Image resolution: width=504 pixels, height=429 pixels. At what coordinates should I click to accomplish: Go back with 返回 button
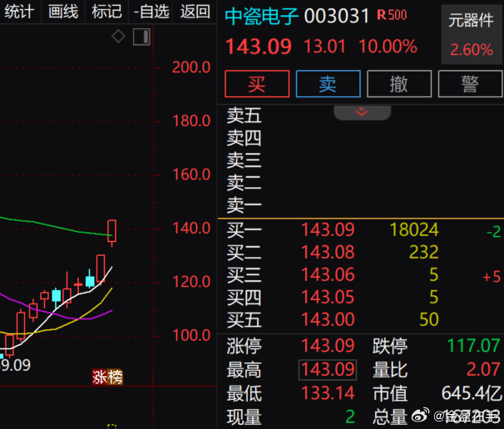pyautogui.click(x=195, y=12)
